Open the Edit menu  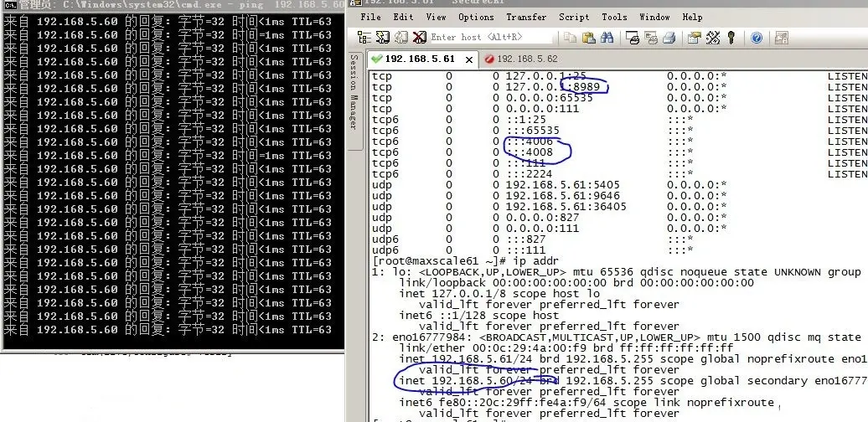(403, 17)
